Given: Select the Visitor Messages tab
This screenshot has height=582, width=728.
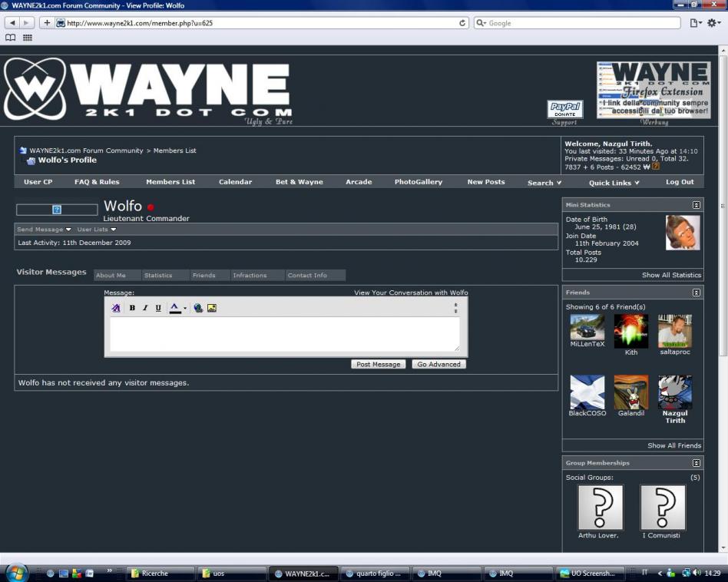Looking at the screenshot, I should [x=51, y=272].
